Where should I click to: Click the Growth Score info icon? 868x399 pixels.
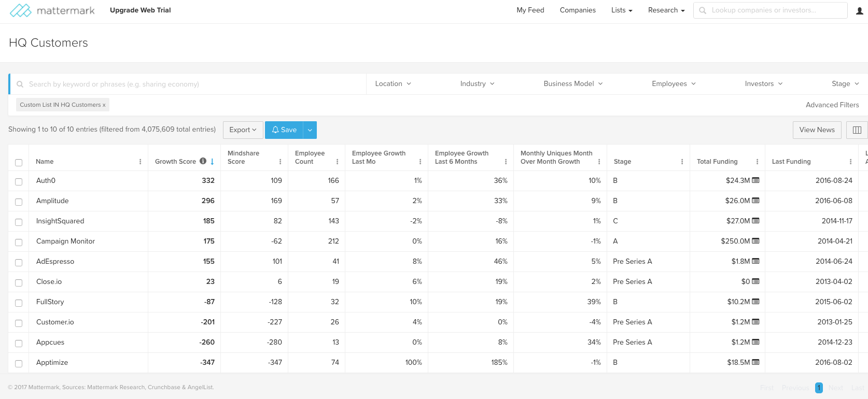pos(203,161)
